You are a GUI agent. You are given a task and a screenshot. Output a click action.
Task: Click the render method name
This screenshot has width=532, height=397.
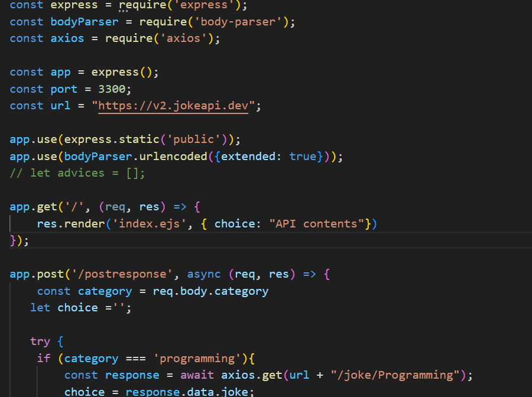click(85, 224)
